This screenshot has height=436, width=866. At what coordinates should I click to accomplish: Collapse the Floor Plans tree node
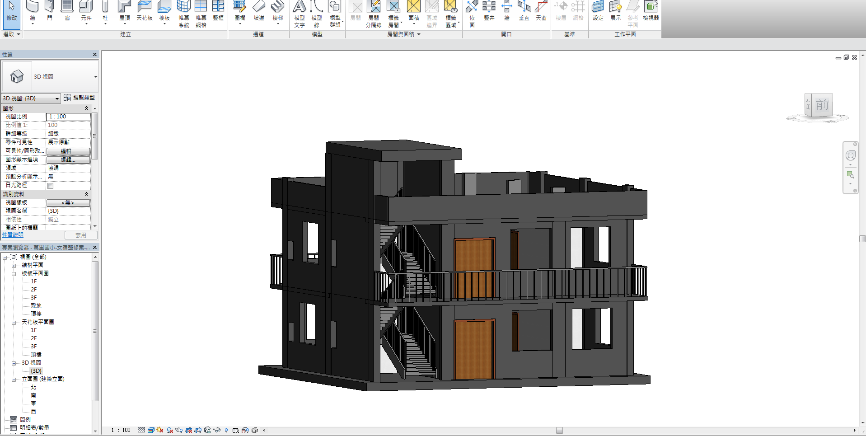point(15,274)
